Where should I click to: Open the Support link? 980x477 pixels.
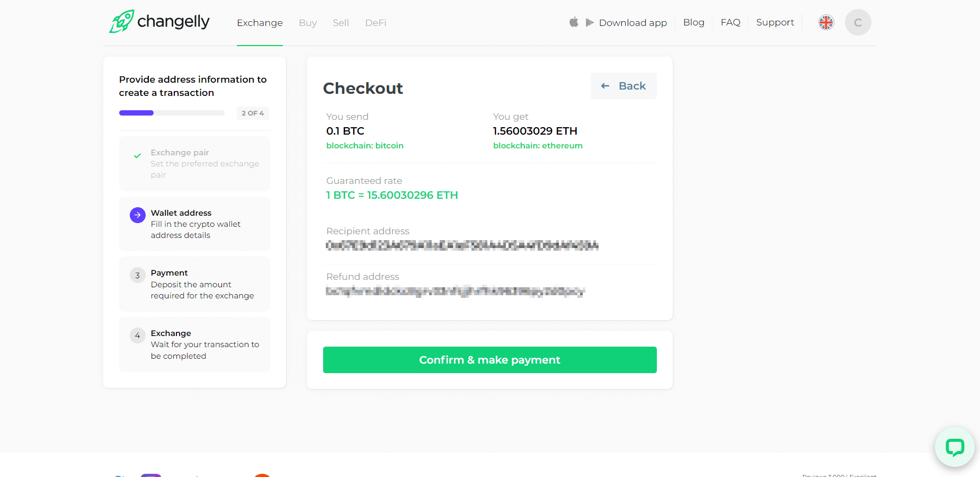click(775, 22)
